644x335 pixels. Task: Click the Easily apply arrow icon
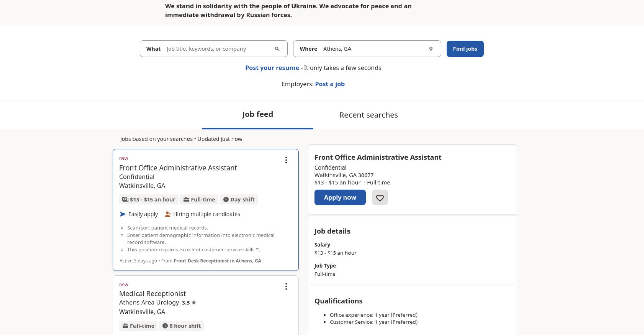tap(123, 214)
